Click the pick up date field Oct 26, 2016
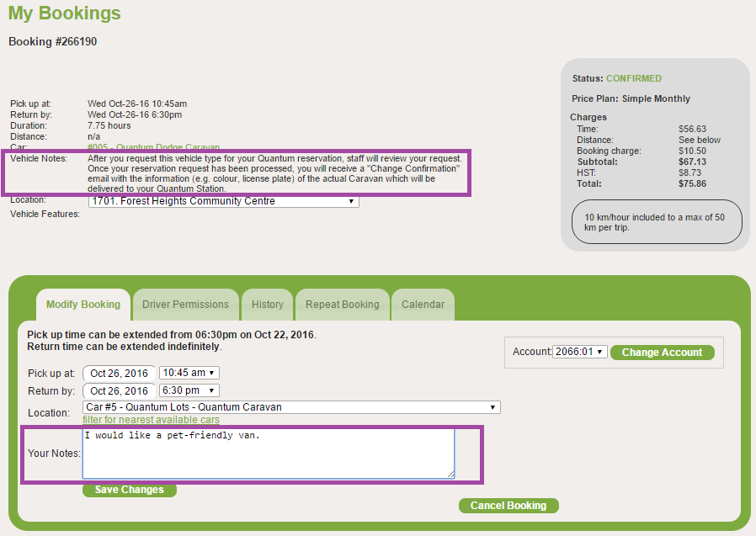Image resolution: width=756 pixels, height=536 pixels. point(119,374)
